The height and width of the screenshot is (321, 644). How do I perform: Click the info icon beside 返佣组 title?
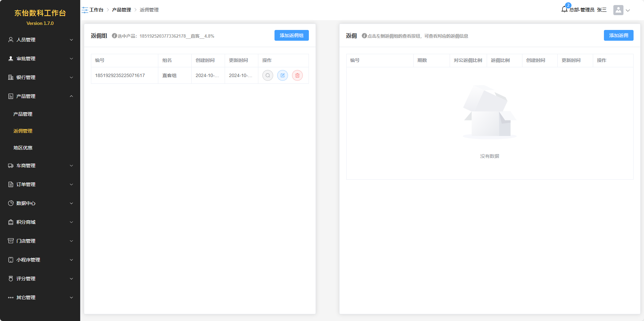[x=115, y=36]
